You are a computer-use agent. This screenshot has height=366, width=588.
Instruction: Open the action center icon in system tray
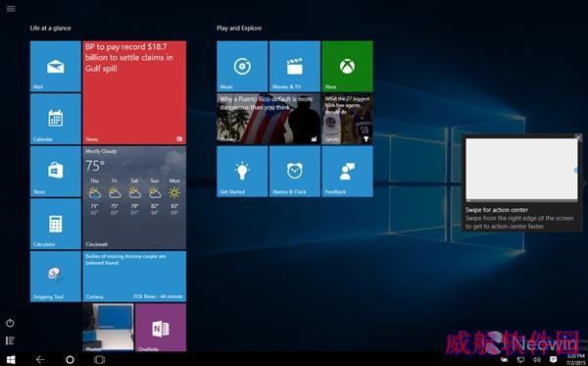click(553, 359)
